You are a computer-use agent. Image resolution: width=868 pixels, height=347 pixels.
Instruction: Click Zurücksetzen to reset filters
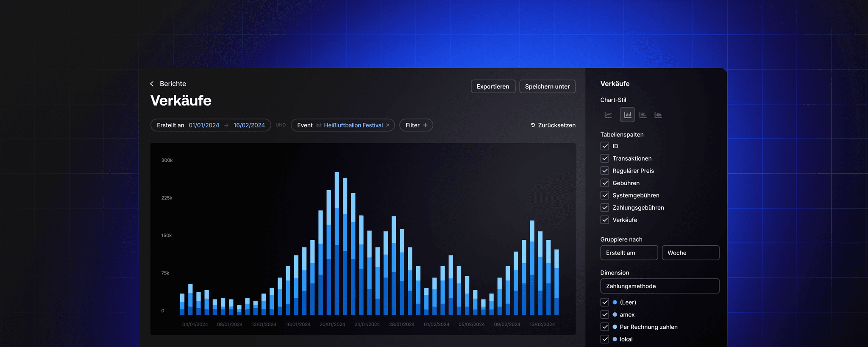[x=553, y=125]
